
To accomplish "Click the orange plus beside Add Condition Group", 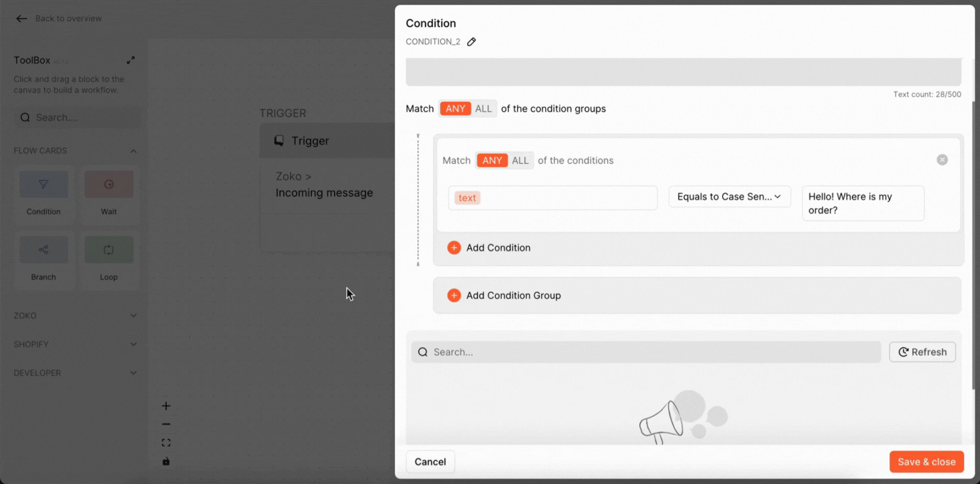I will (x=454, y=295).
